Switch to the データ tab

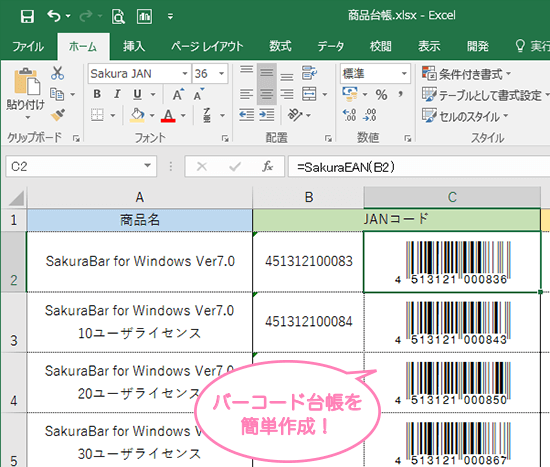pyautogui.click(x=331, y=47)
